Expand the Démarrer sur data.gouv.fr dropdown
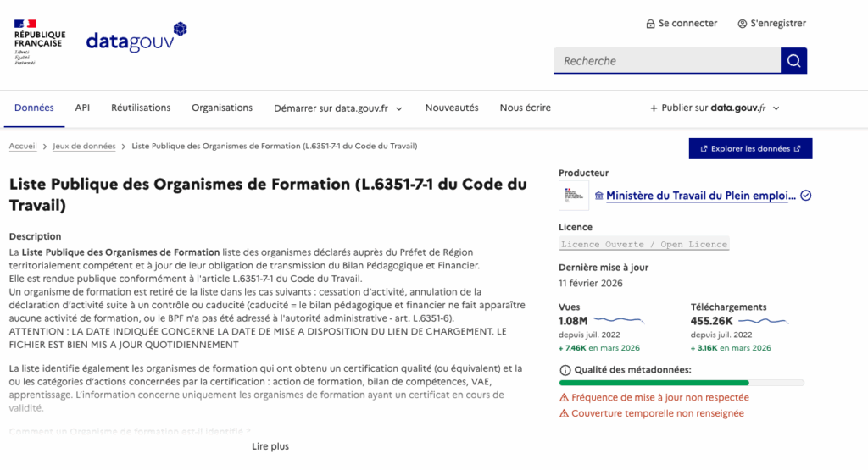The image size is (868, 470). point(337,108)
